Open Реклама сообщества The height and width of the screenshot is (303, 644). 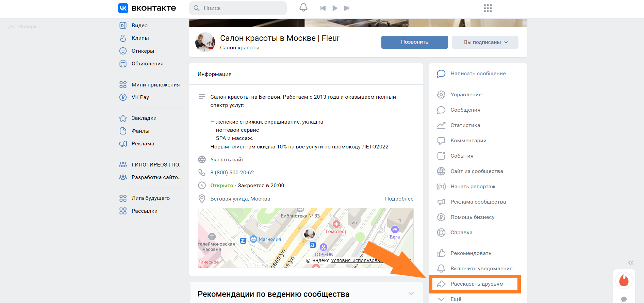click(478, 202)
